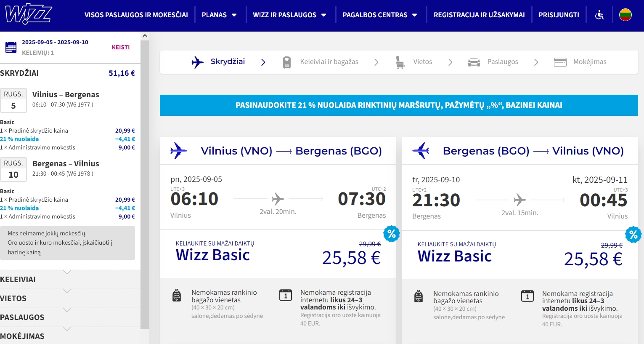The height and width of the screenshot is (344, 644).
Task: Click the calendar icon in booking summary
Action: click(11, 47)
